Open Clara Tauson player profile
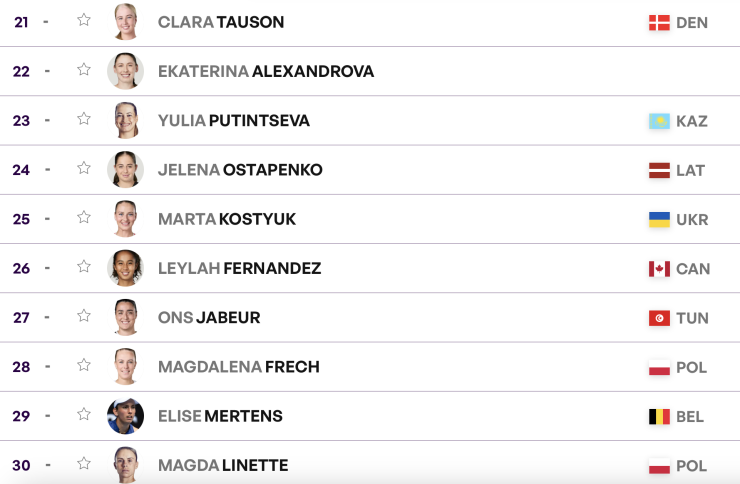740x484 pixels. [221, 22]
